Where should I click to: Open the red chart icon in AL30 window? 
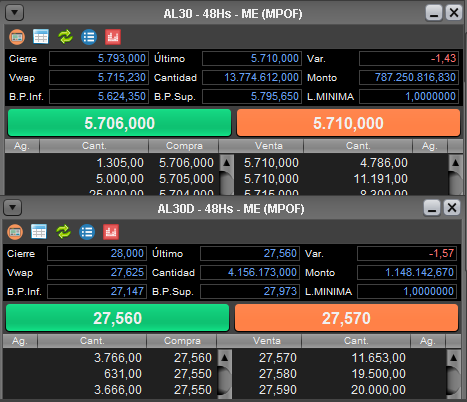(x=113, y=37)
